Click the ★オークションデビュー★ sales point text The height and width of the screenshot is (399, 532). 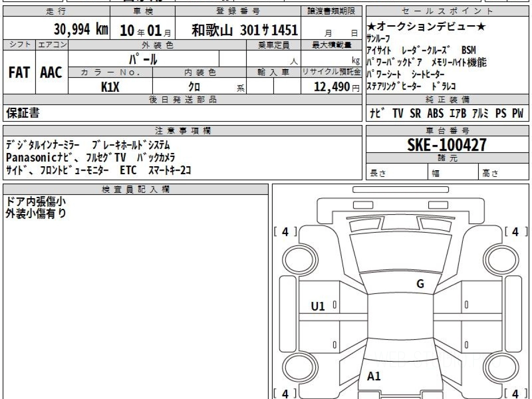coord(426,27)
